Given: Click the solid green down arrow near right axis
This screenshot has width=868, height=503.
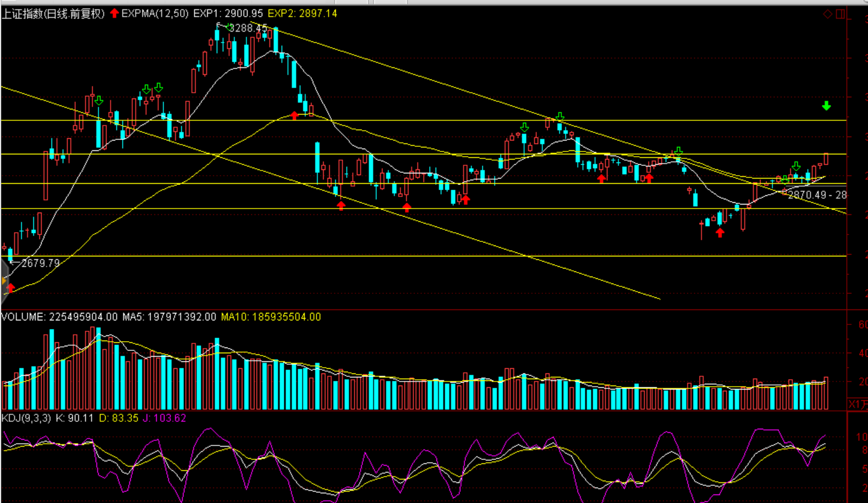Looking at the screenshot, I should pyautogui.click(x=826, y=106).
